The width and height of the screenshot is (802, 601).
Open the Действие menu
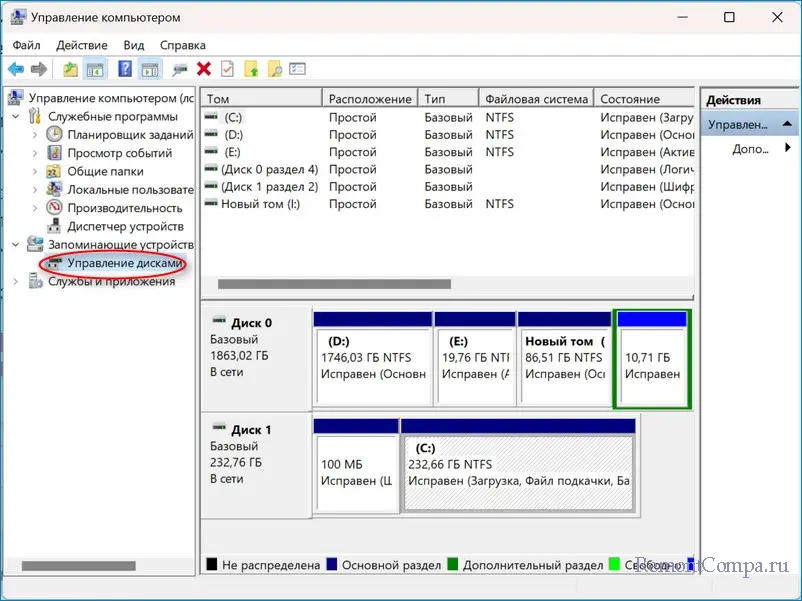click(81, 45)
